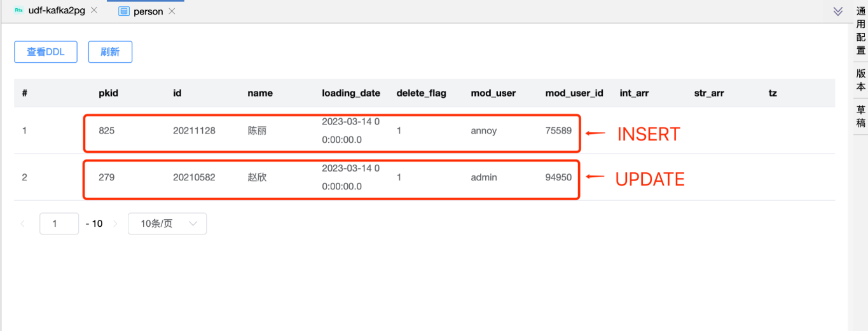Viewport: 868px width, 331px height.
Task: Switch to the udf-kafka2pg tab
Action: click(x=56, y=11)
